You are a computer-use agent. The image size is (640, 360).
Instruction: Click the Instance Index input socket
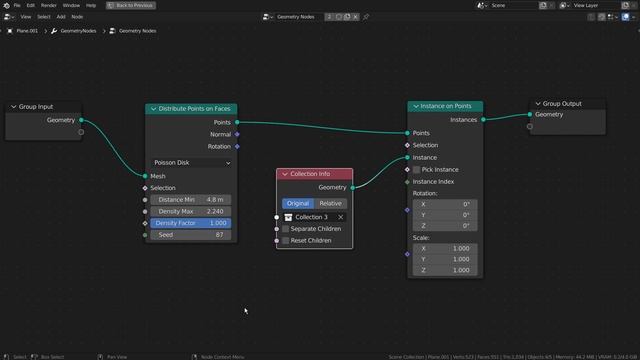407,182
